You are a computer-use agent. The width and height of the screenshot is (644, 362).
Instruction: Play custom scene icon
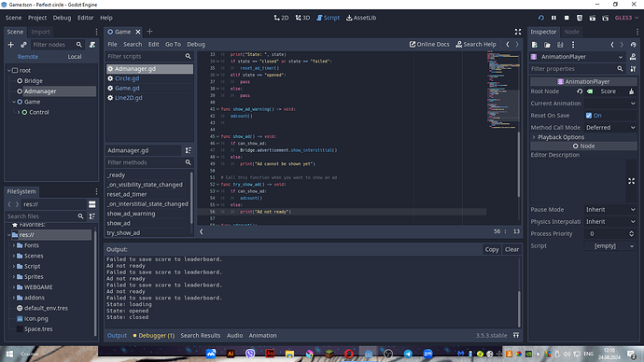click(606, 18)
